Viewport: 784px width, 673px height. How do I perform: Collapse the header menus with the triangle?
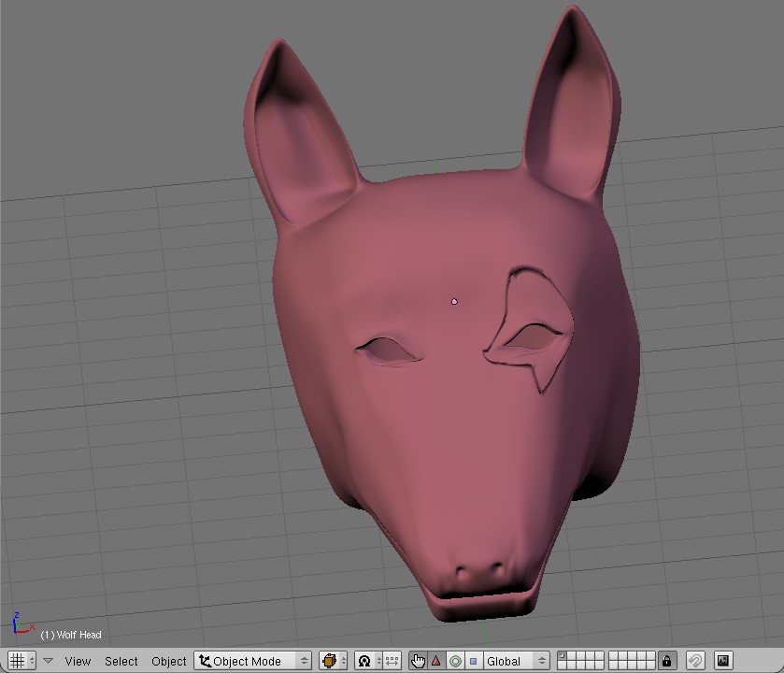coord(48,661)
